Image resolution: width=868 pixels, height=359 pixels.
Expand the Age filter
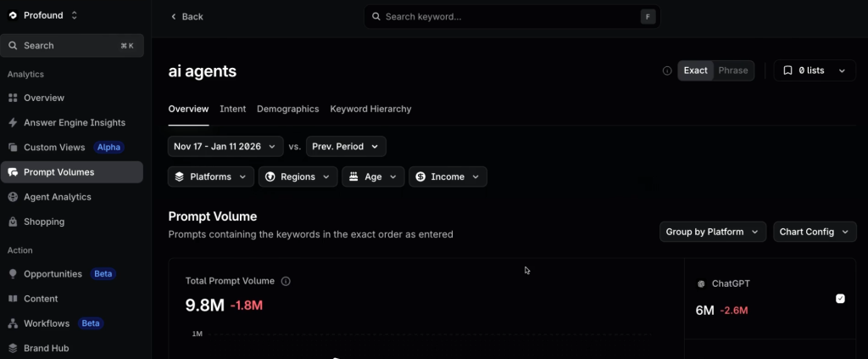[373, 177]
